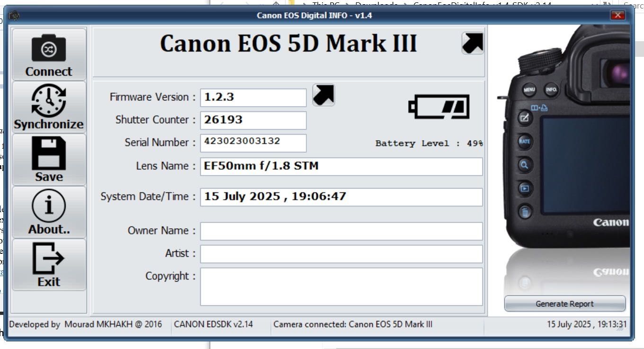
Task: Click the 'Owner Name :' label
Action: (x=161, y=231)
